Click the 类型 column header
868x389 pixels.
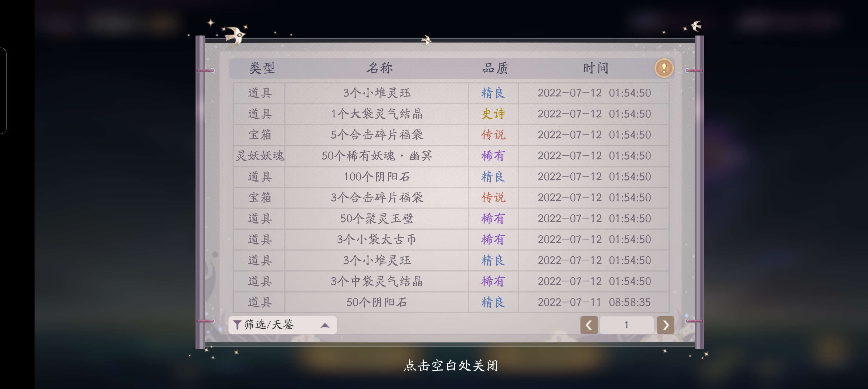click(x=262, y=68)
